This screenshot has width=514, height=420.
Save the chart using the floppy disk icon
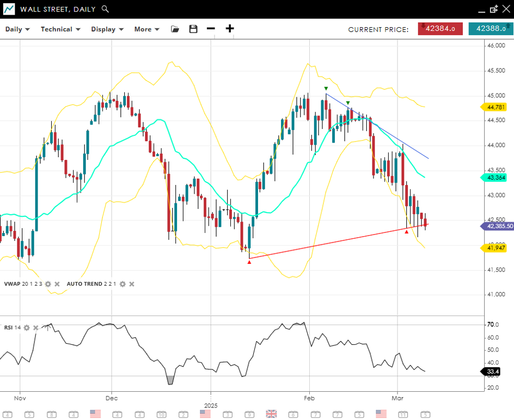[193, 29]
